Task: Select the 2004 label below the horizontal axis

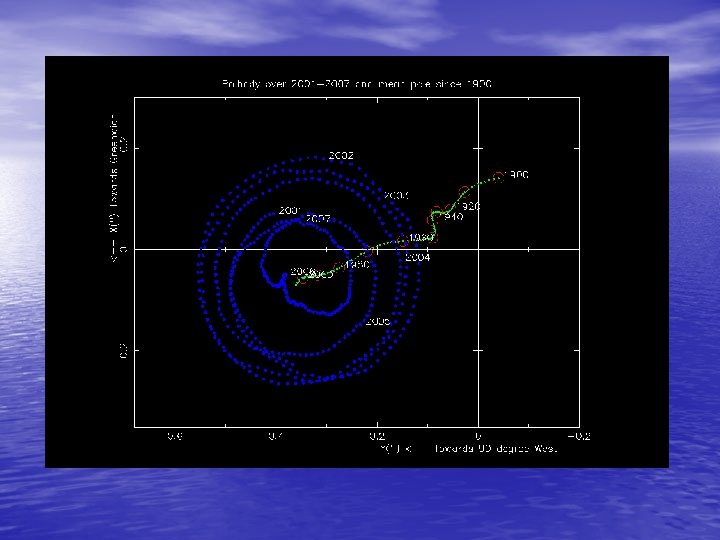Action: (x=418, y=258)
